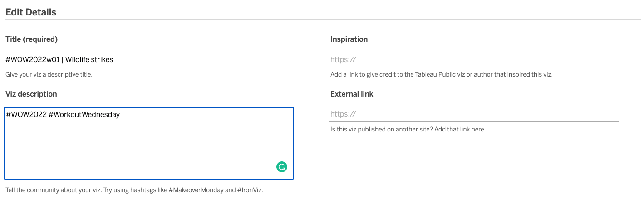The image size is (644, 204).
Task: Click the description textarea resize handle
Action: click(291, 177)
